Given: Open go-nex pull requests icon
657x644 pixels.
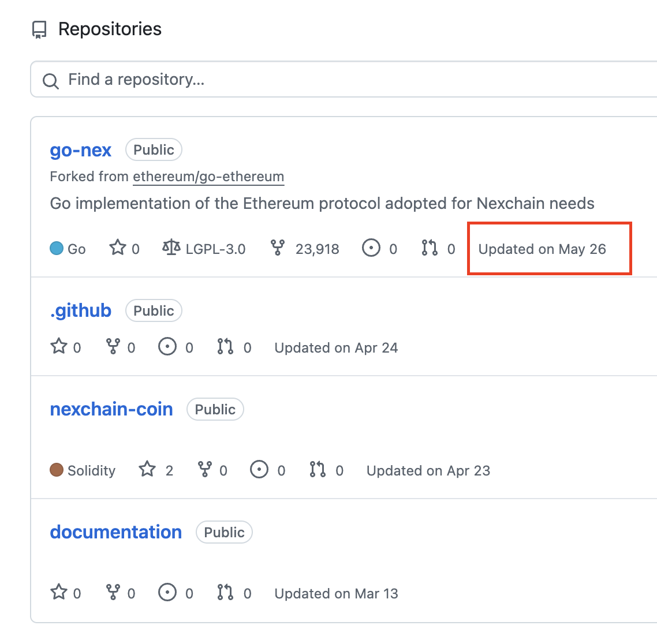Looking at the screenshot, I should click(430, 248).
